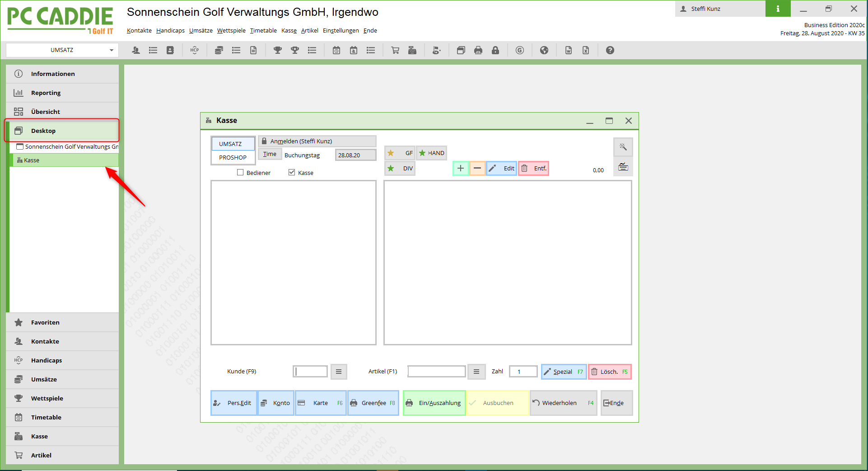The height and width of the screenshot is (471, 868).
Task: Click the stacked windows toolbar icon
Action: (x=461, y=50)
